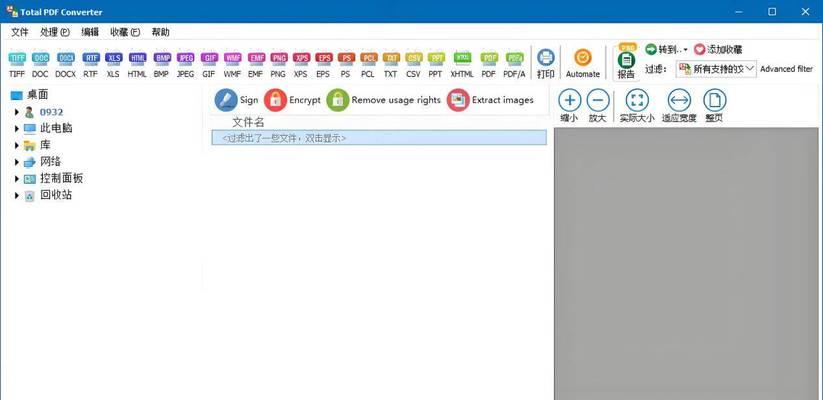The image size is (823, 400).
Task: Expand 此电脑 tree node
Action: [17, 129]
